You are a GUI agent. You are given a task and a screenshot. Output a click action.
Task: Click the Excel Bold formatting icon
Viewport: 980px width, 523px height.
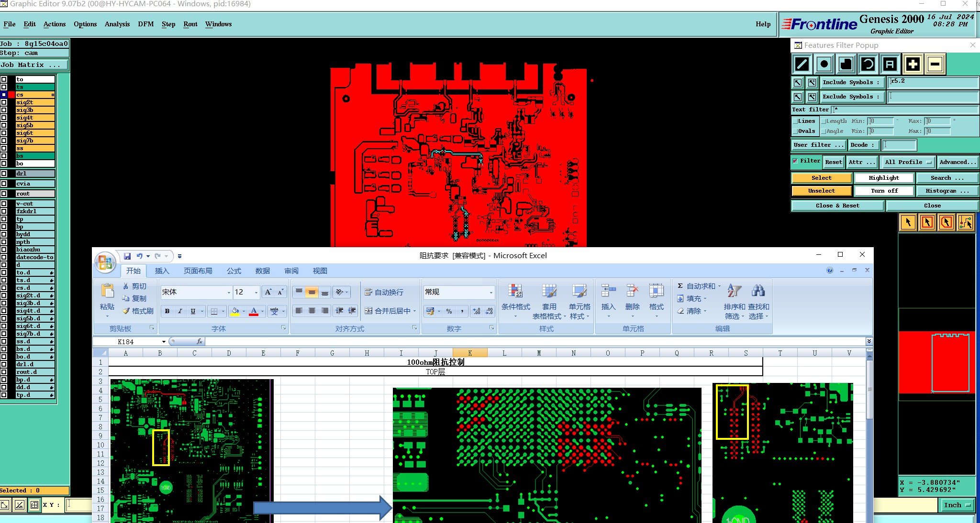click(x=167, y=311)
